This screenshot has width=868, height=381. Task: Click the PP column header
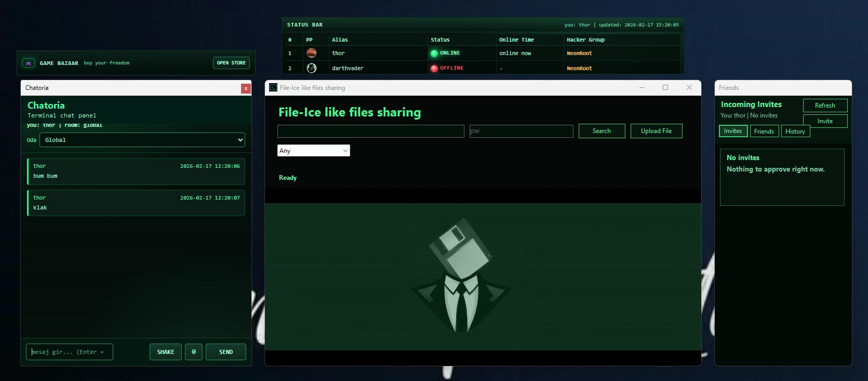tap(309, 40)
